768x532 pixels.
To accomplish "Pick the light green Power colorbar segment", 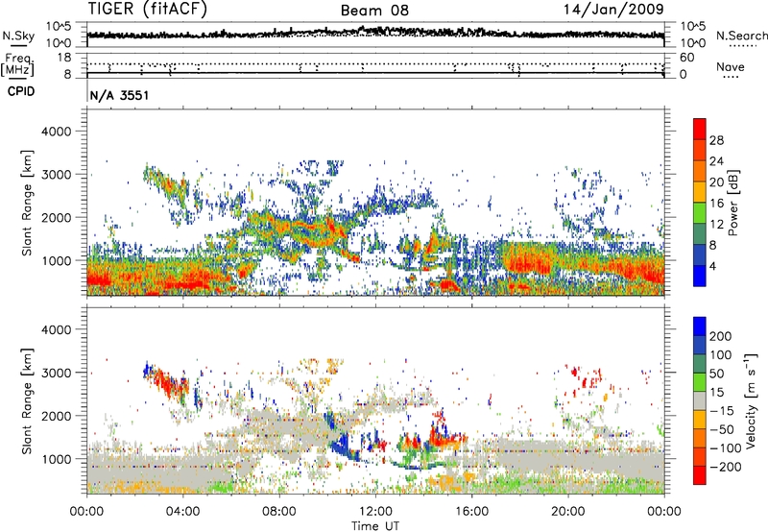I will tap(700, 213).
